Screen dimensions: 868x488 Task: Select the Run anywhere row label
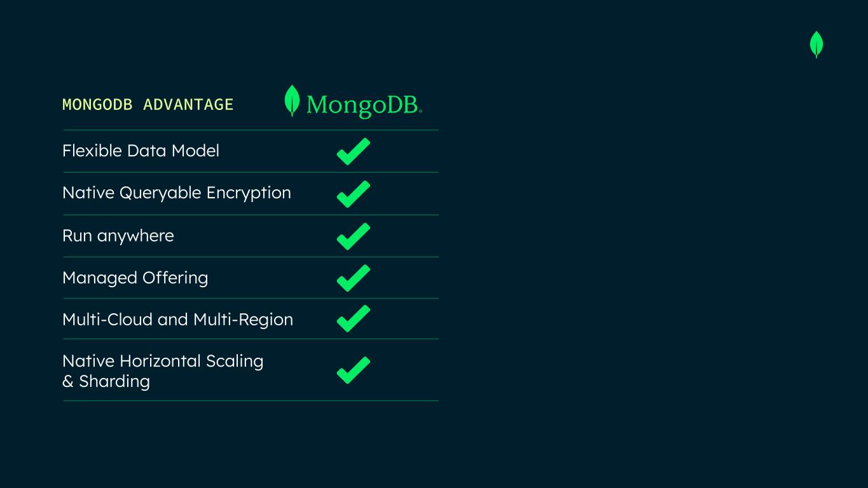pos(118,236)
